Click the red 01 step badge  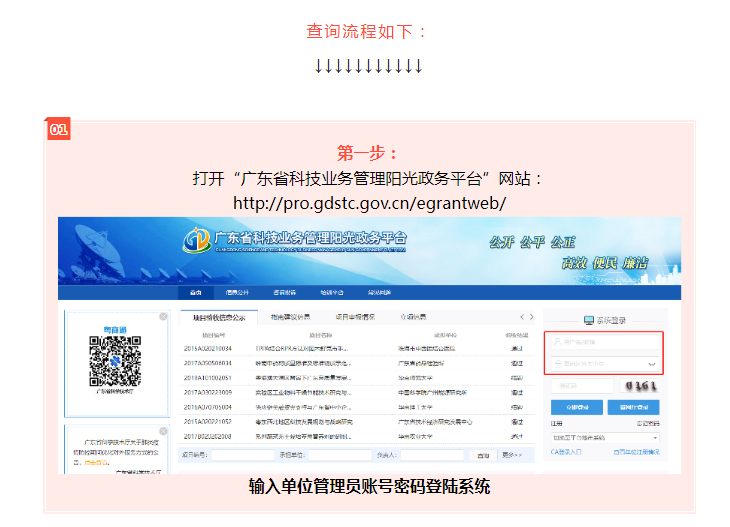(x=58, y=129)
